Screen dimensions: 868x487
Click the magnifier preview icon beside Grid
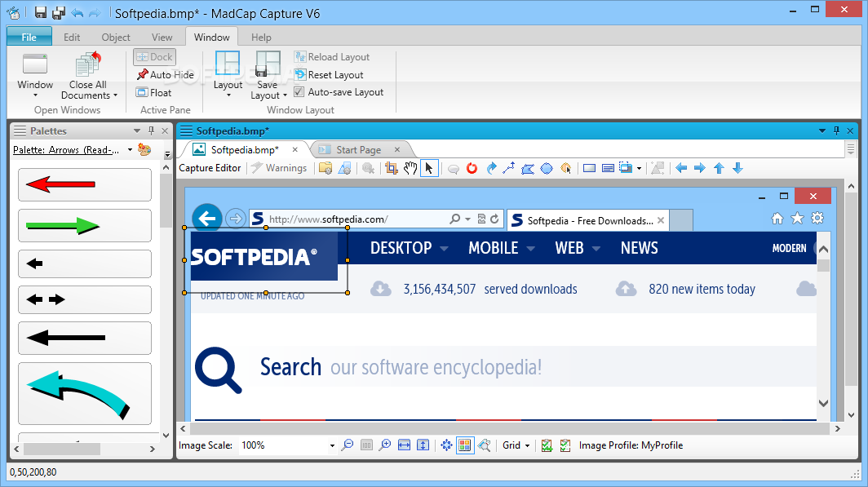coord(485,445)
